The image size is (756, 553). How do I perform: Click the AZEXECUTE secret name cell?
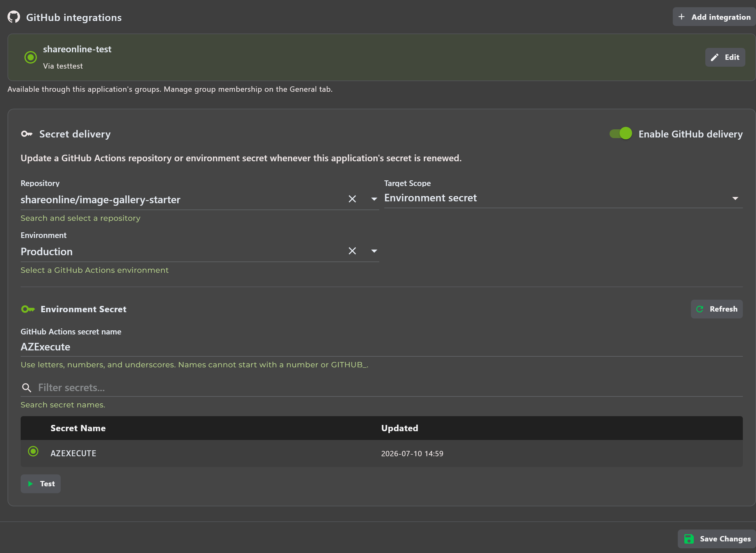coord(73,453)
